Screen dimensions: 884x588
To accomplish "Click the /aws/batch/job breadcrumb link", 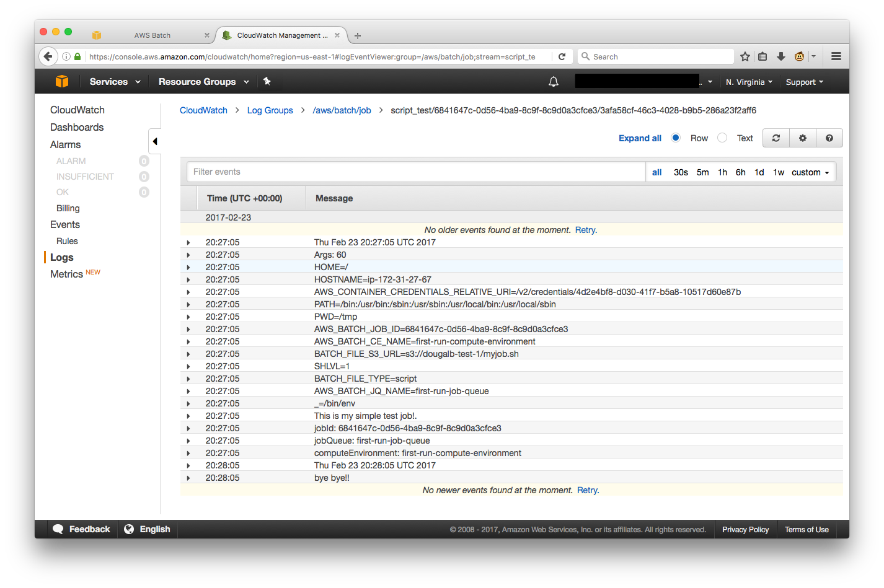I will click(342, 110).
